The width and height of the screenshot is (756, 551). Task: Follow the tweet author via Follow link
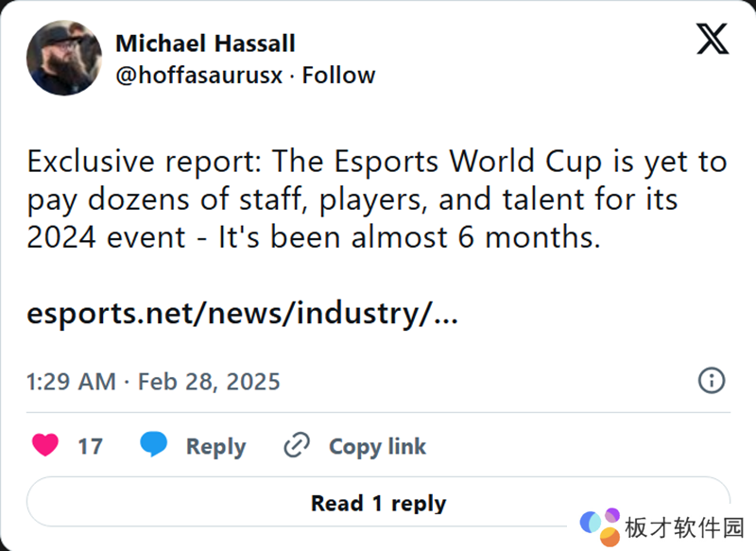(x=338, y=75)
